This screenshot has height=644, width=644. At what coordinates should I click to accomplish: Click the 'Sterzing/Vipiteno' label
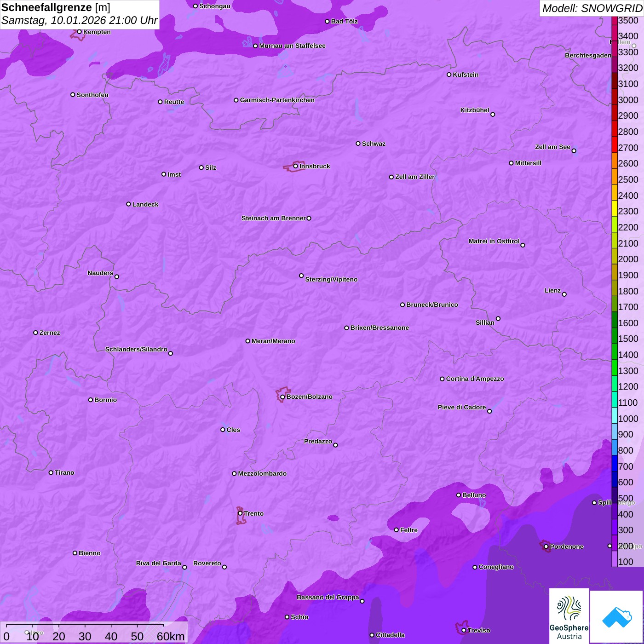(x=331, y=279)
